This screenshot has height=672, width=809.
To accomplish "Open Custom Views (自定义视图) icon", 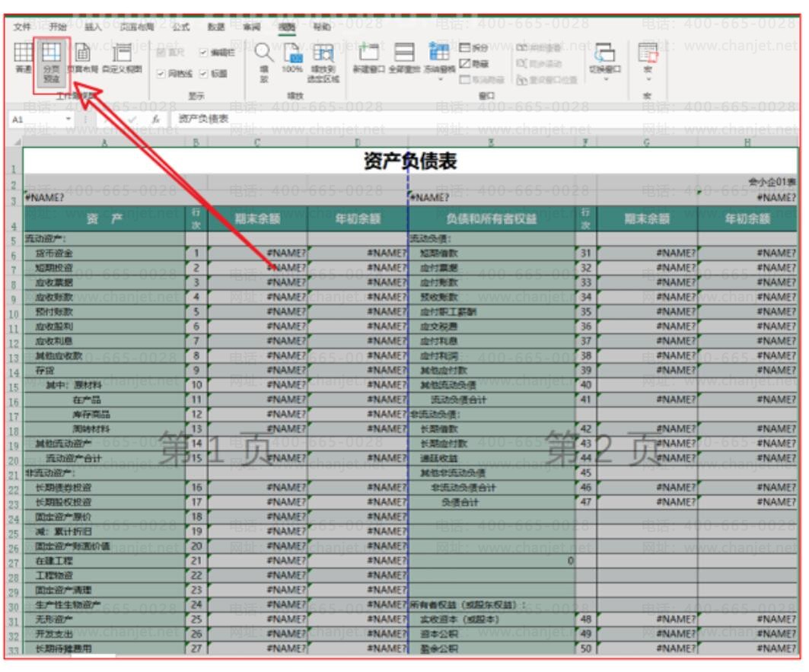I will click(x=120, y=59).
